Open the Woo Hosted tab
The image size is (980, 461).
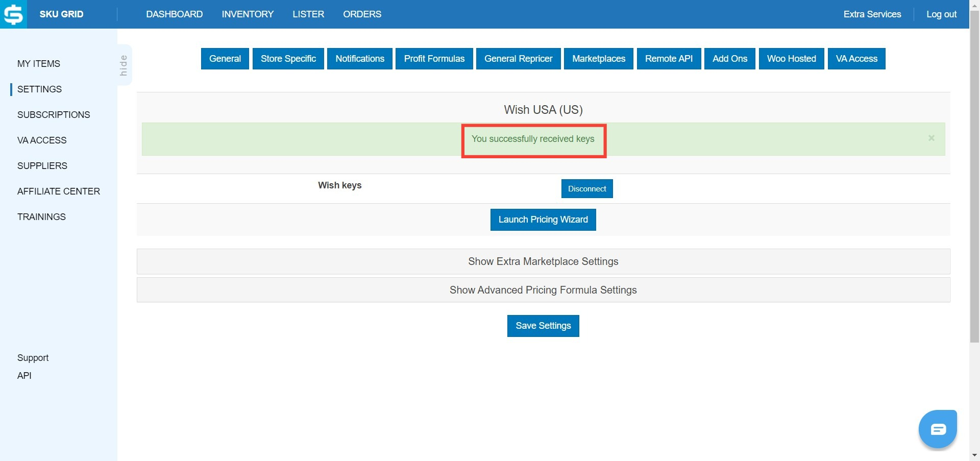(x=792, y=59)
